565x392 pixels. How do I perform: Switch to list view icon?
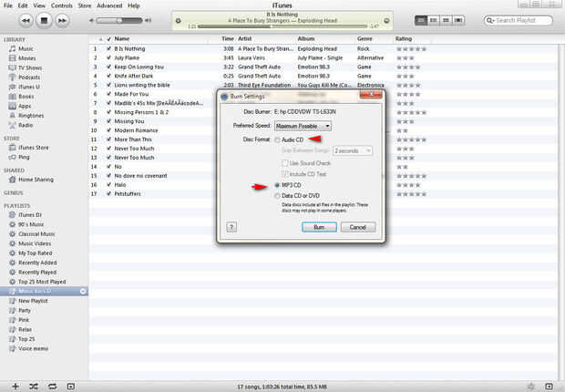pos(420,20)
